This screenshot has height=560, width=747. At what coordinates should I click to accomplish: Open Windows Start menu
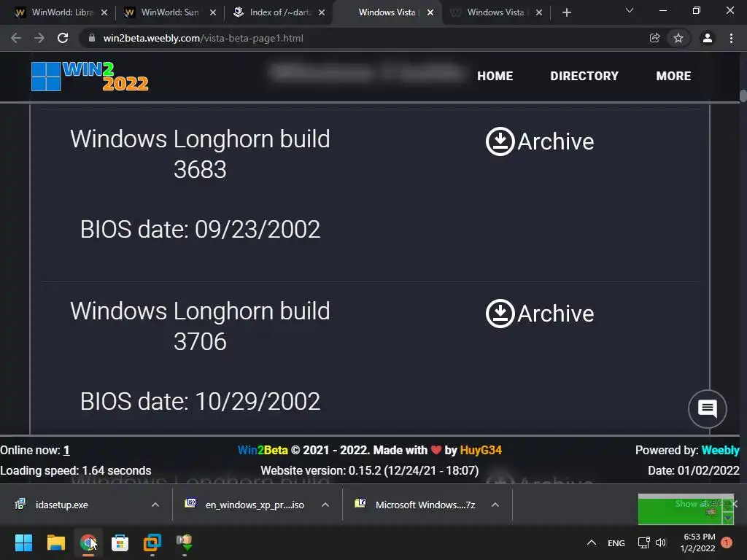[23, 542]
